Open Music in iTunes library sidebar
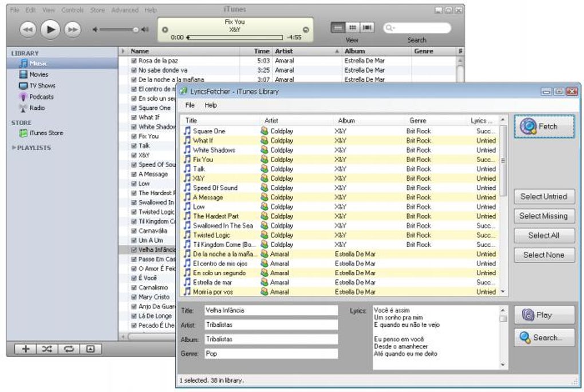This screenshot has width=584, height=392. [x=62, y=64]
